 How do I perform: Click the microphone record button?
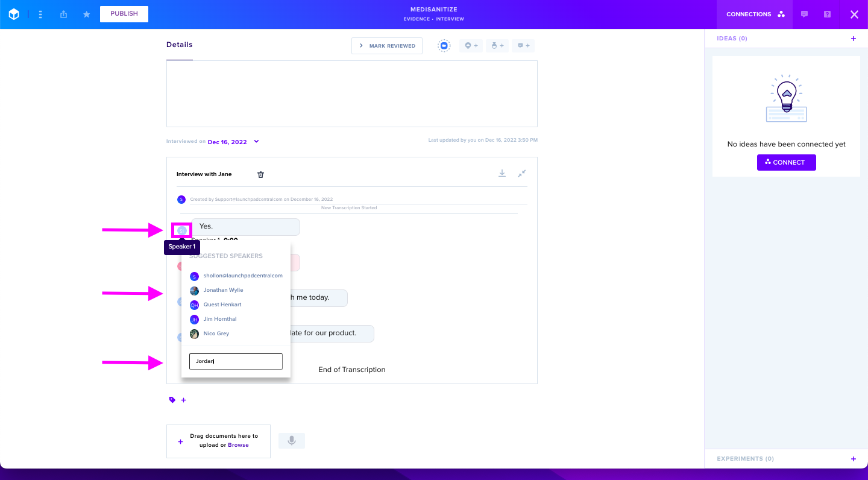click(x=292, y=441)
